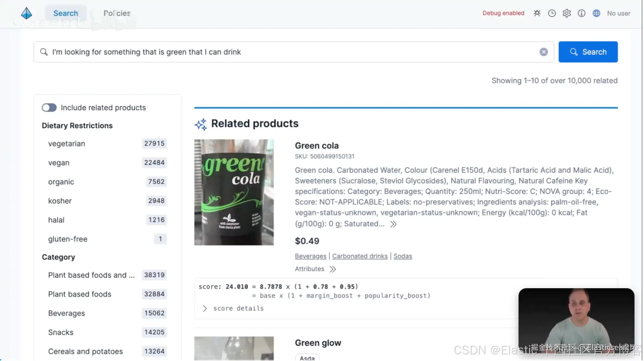Toggle Include related products switch

pyautogui.click(x=49, y=108)
